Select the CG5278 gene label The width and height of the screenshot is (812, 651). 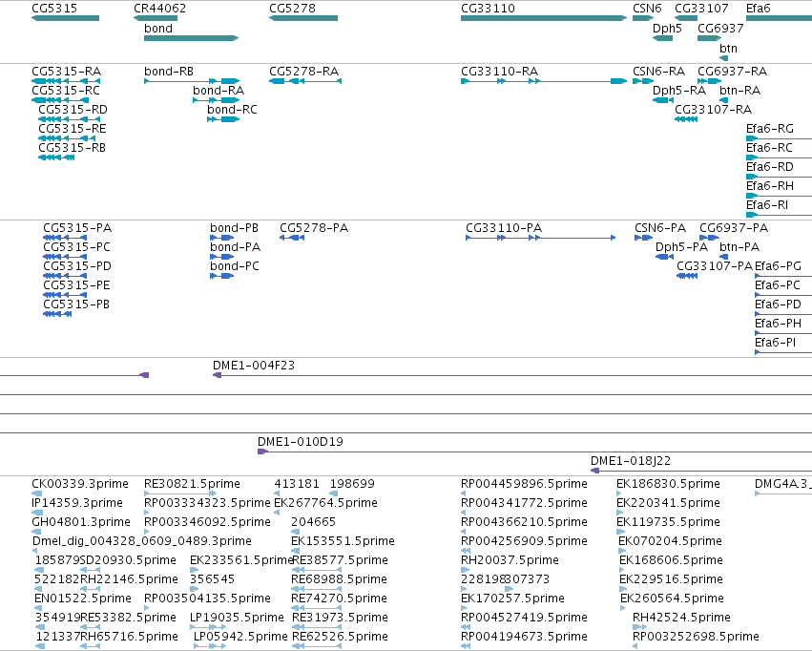pos(292,9)
